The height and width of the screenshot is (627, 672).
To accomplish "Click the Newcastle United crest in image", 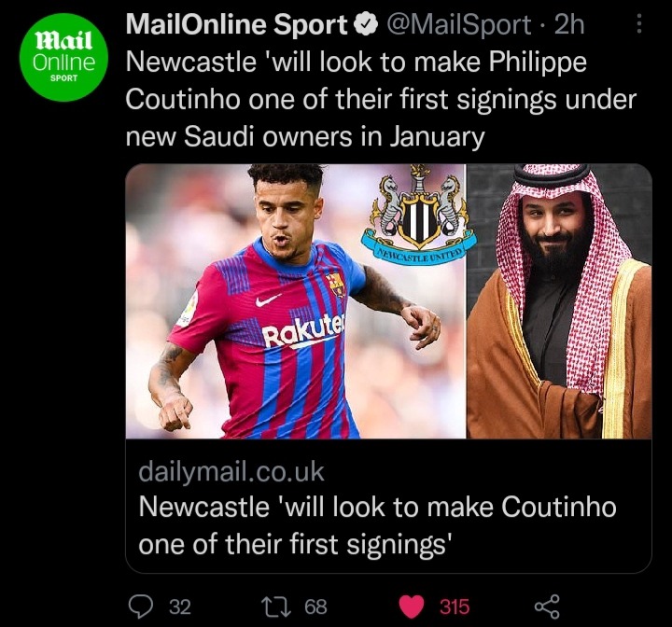I will point(418,214).
